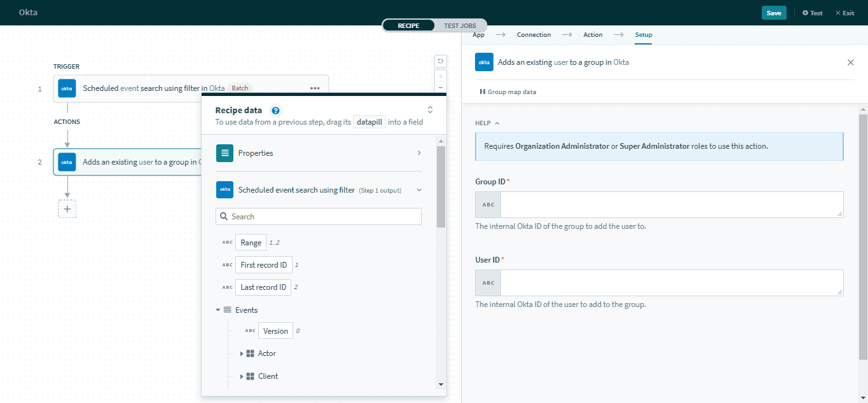Click the Okta icon on the trigger step
This screenshot has width=868, height=403.
coord(67,88)
